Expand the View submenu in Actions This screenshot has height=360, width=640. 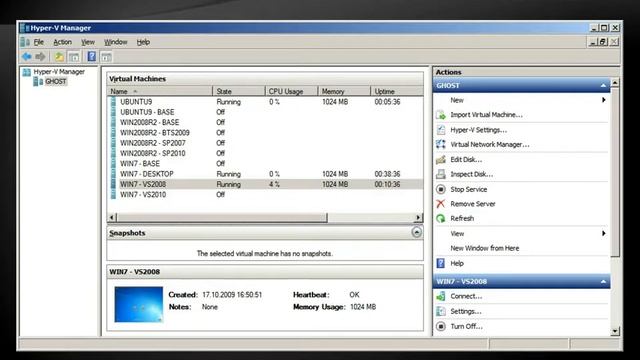[x=603, y=233]
